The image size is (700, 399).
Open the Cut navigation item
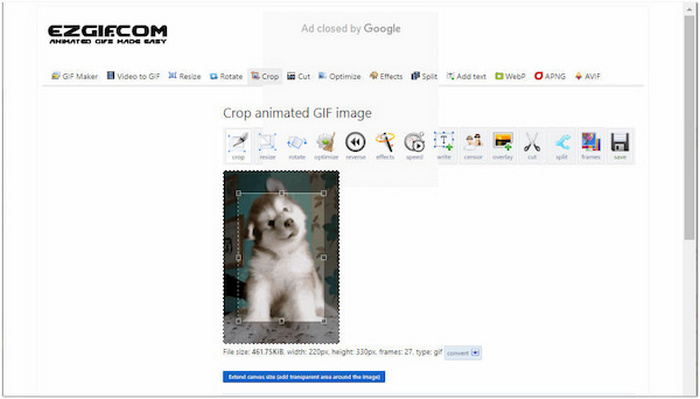pyautogui.click(x=298, y=76)
